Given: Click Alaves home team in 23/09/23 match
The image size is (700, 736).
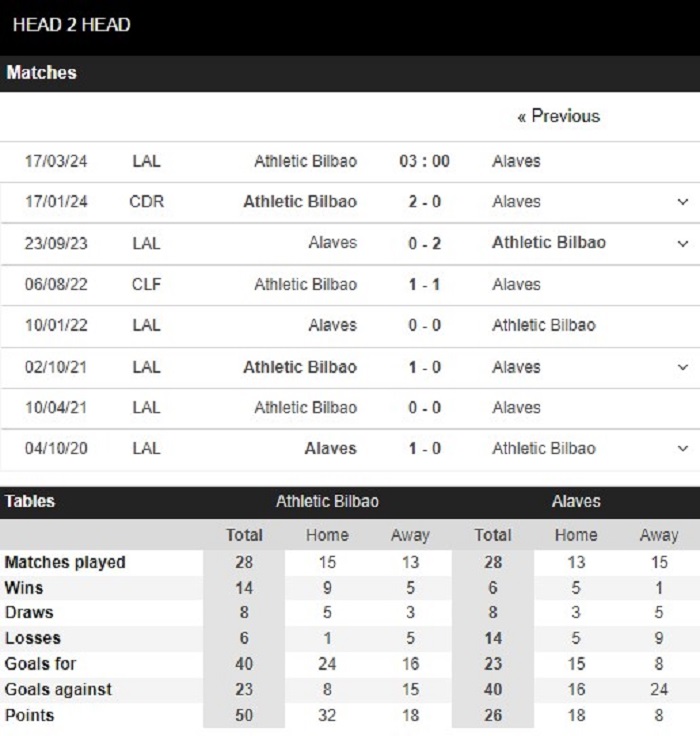Looking at the screenshot, I should pos(333,243).
